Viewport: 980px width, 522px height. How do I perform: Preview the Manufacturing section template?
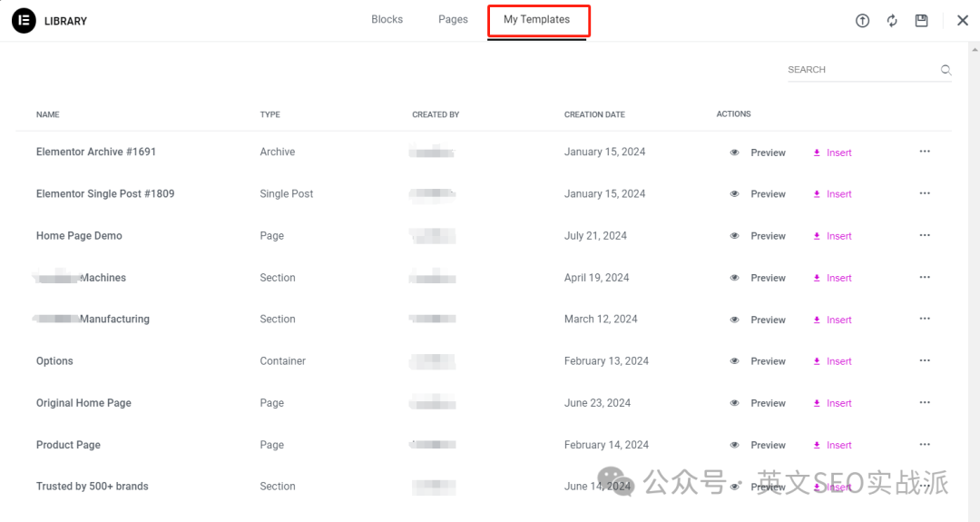pyautogui.click(x=768, y=320)
